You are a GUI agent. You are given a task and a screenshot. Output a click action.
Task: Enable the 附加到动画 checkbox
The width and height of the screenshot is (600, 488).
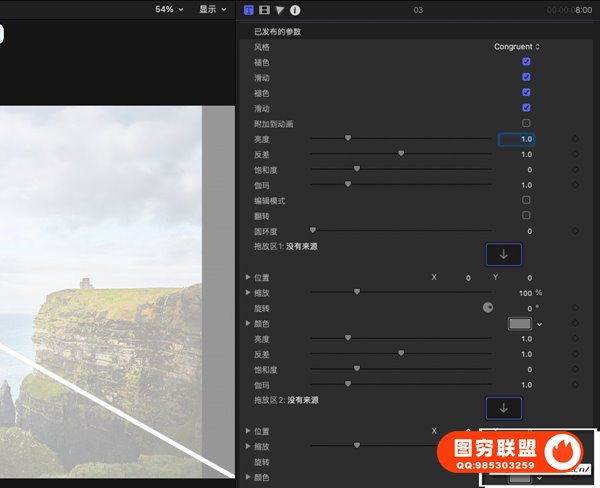(526, 123)
